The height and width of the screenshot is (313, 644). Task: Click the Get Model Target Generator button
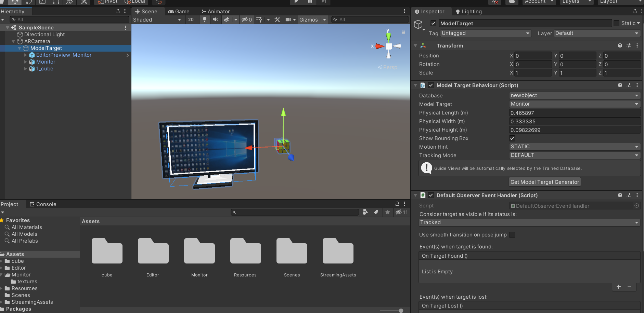click(x=544, y=181)
